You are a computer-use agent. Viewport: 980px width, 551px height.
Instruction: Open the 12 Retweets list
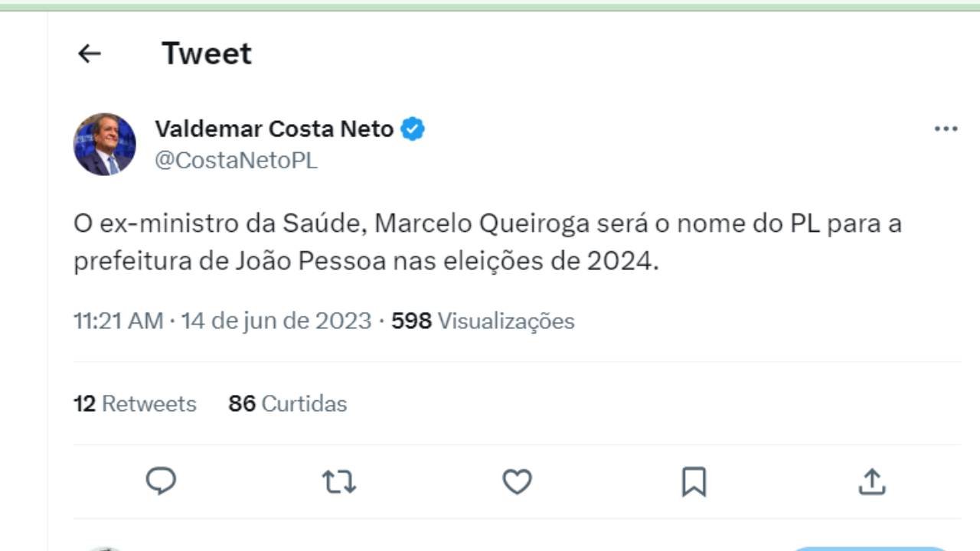tap(135, 404)
